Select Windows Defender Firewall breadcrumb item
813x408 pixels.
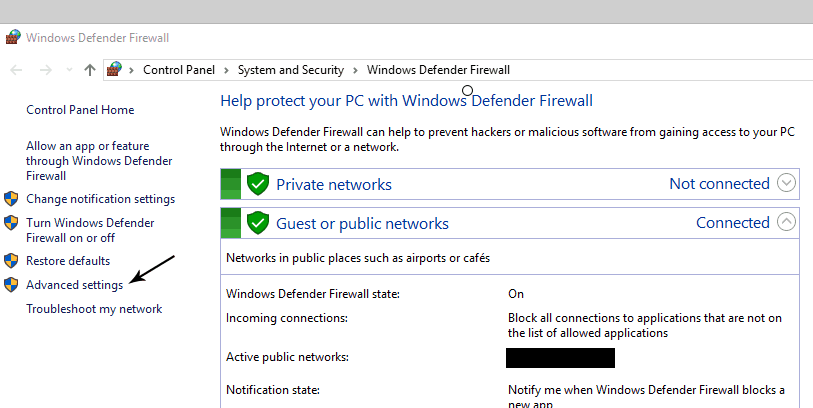coord(438,70)
